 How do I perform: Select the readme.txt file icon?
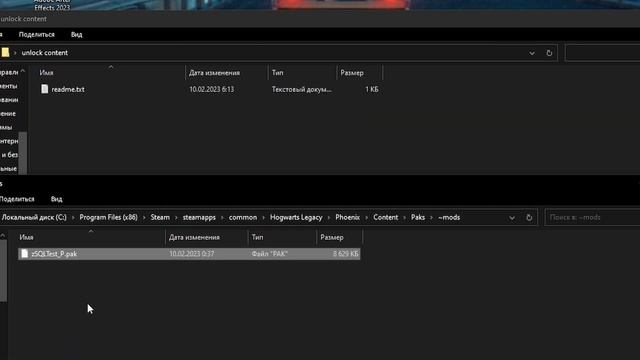click(x=44, y=89)
